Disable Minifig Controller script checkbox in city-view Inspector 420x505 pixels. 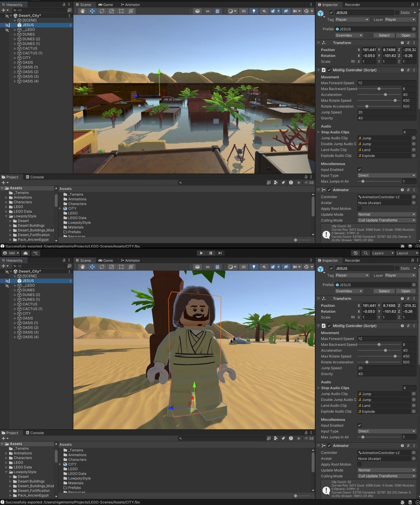click(329, 70)
